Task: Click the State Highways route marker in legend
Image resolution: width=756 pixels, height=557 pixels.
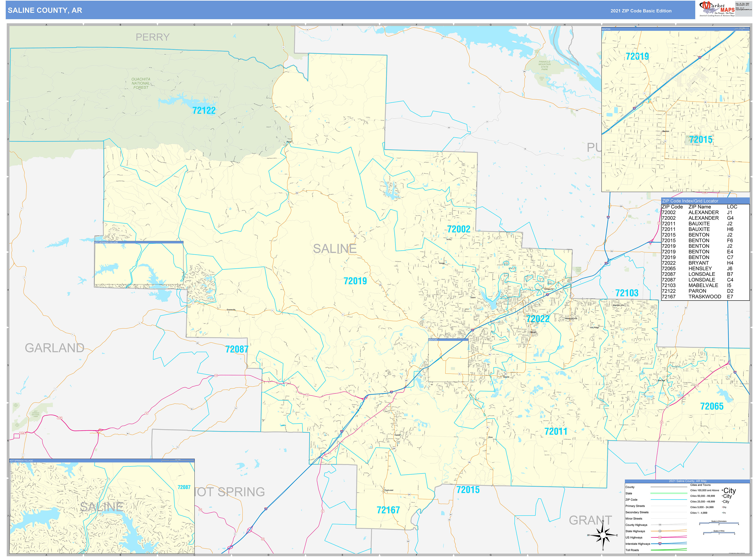Action: click(660, 531)
